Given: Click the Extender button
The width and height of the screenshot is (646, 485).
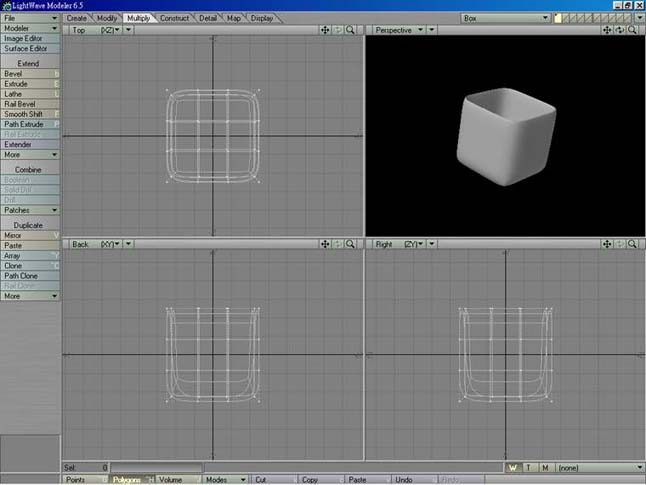Looking at the screenshot, I should click(30, 144).
